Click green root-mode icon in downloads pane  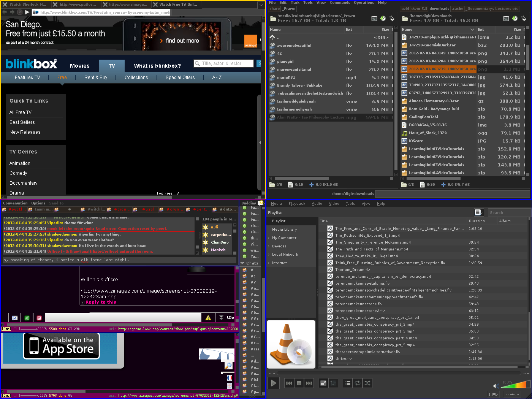[x=515, y=18]
